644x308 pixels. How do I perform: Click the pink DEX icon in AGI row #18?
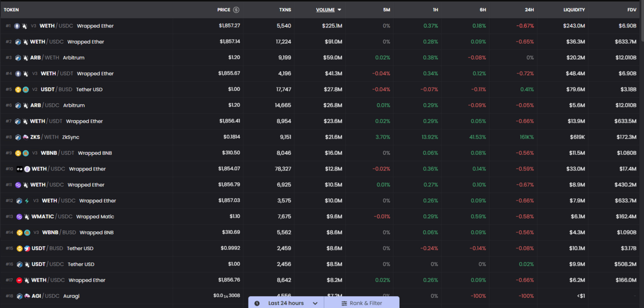click(27, 296)
